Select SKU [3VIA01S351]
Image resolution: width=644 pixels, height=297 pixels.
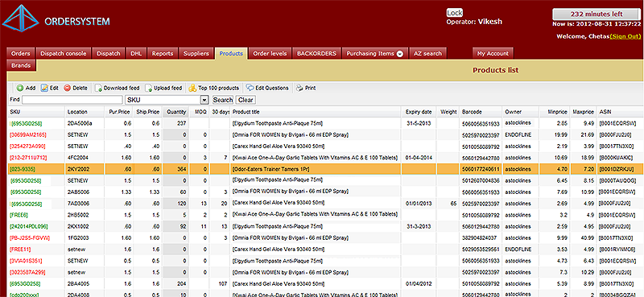pos(26,261)
